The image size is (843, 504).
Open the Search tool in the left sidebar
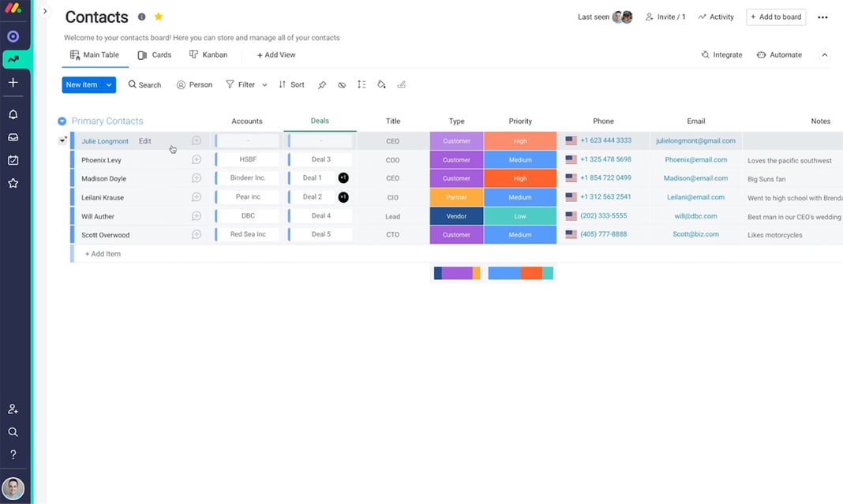click(13, 431)
